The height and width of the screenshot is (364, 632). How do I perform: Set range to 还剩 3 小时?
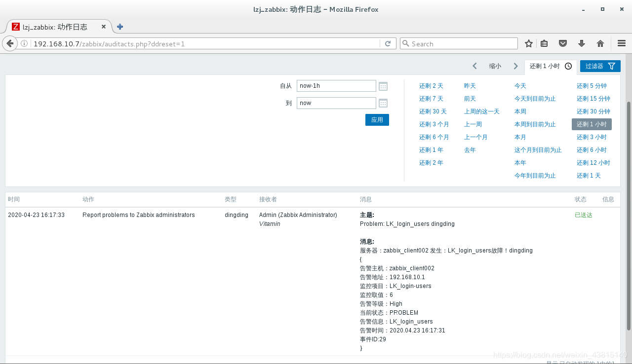(x=592, y=137)
